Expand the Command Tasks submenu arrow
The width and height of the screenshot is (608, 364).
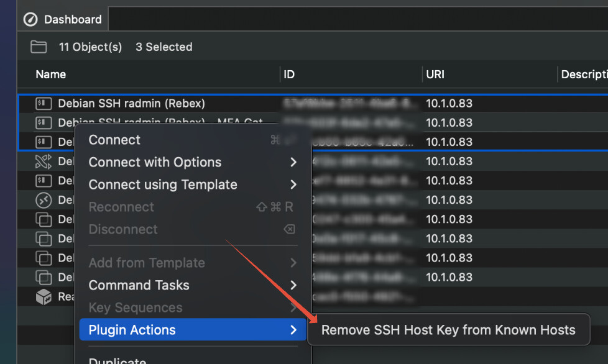click(x=293, y=286)
